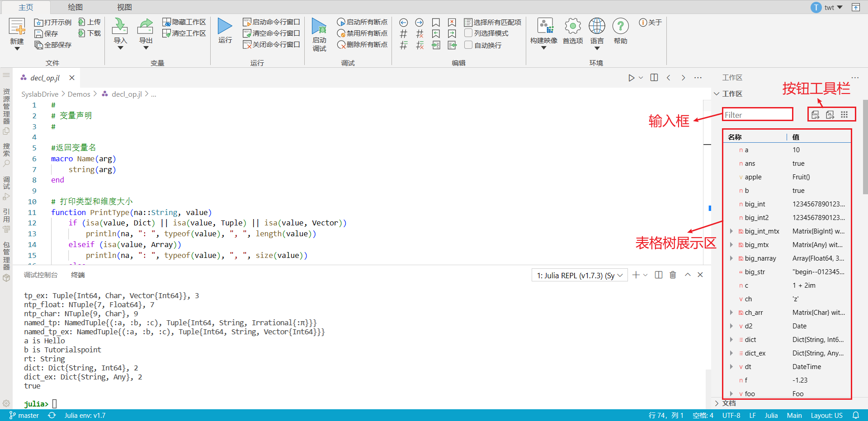
Task: Open the 语言 language dropdown
Action: coord(597,48)
